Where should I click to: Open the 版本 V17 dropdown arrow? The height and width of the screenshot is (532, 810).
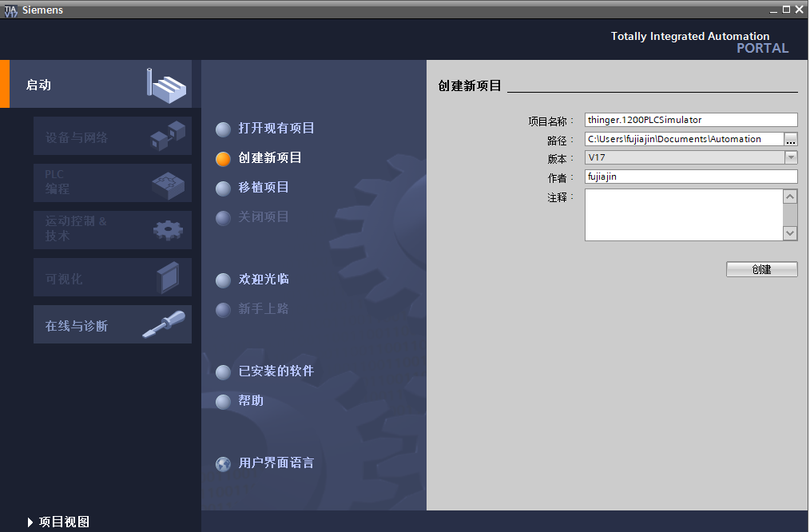791,157
